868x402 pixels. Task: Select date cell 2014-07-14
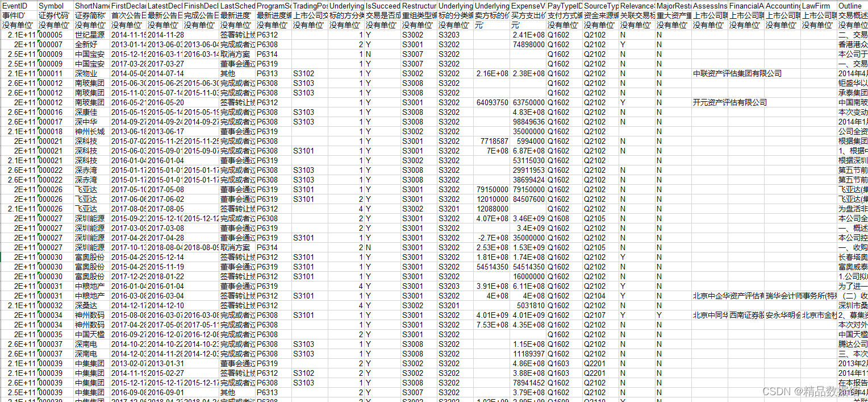pos(164,73)
